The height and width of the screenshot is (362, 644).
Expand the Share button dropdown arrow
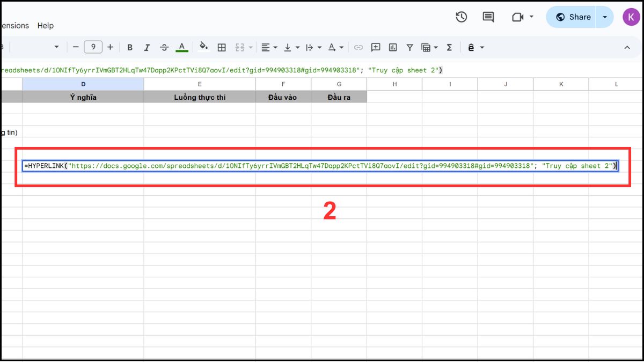click(604, 17)
